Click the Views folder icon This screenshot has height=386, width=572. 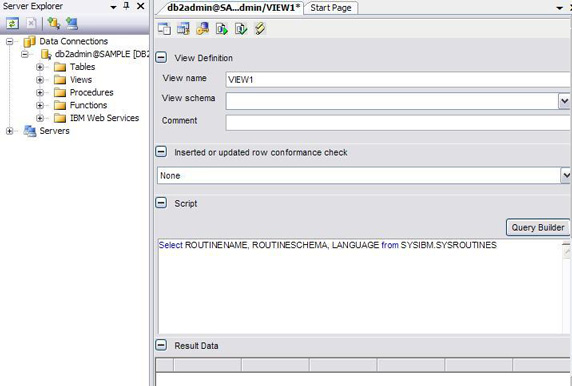pyautogui.click(x=60, y=80)
